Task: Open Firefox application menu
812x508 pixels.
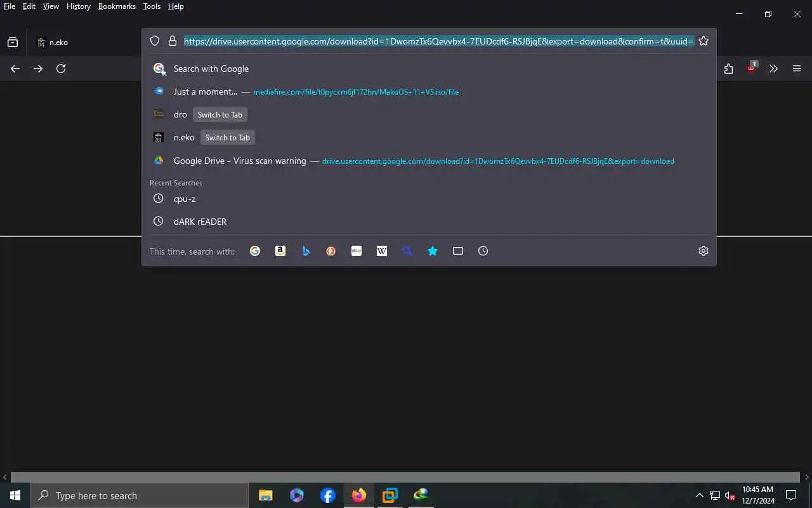Action: [x=797, y=69]
